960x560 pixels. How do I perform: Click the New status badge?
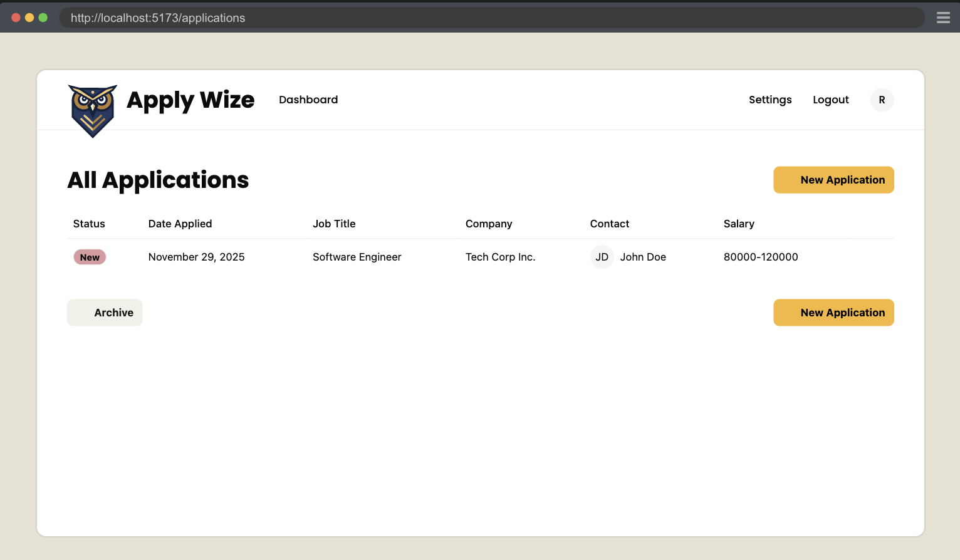[89, 257]
